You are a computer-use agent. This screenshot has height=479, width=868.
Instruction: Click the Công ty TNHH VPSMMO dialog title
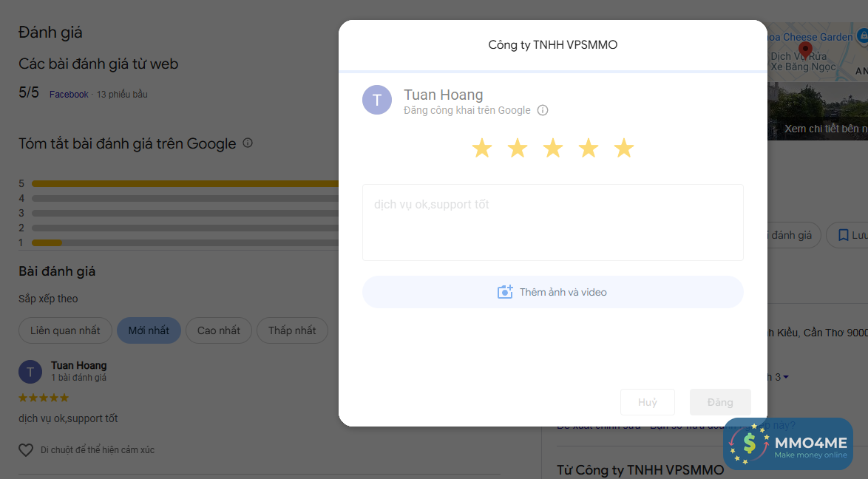click(552, 45)
